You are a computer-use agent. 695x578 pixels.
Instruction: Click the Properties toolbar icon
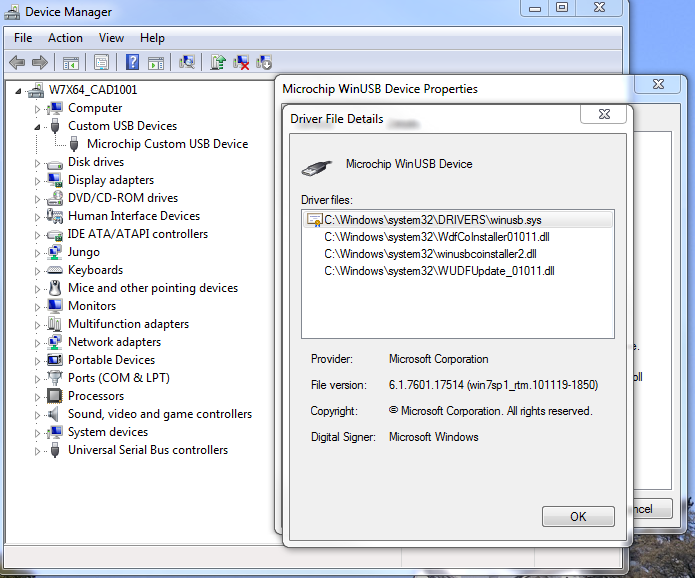click(102, 62)
